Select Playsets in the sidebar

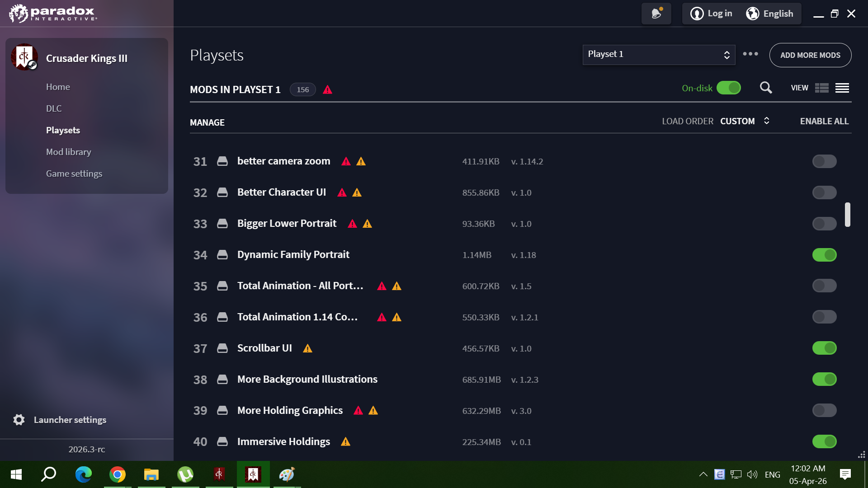[63, 130]
